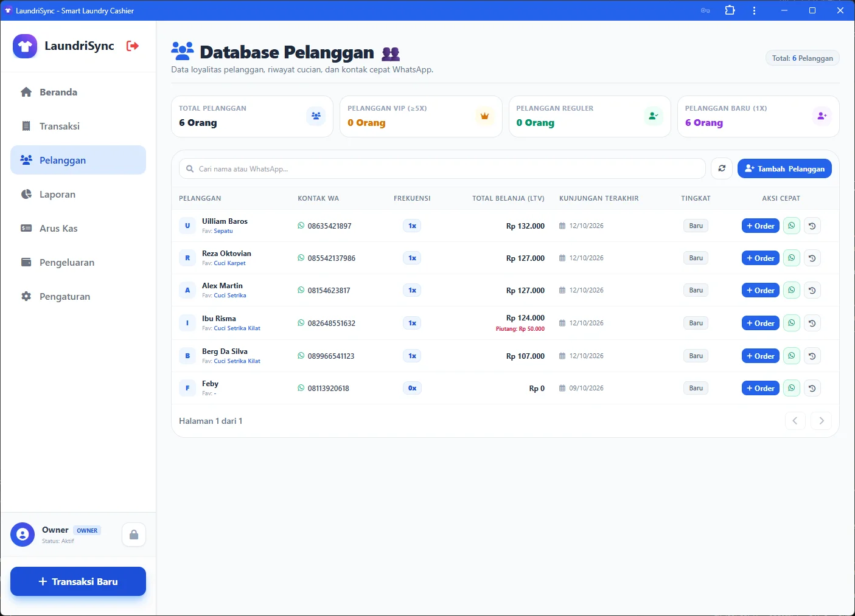This screenshot has height=616, width=855.
Task: Open the three-dot menu in title bar
Action: coord(754,10)
